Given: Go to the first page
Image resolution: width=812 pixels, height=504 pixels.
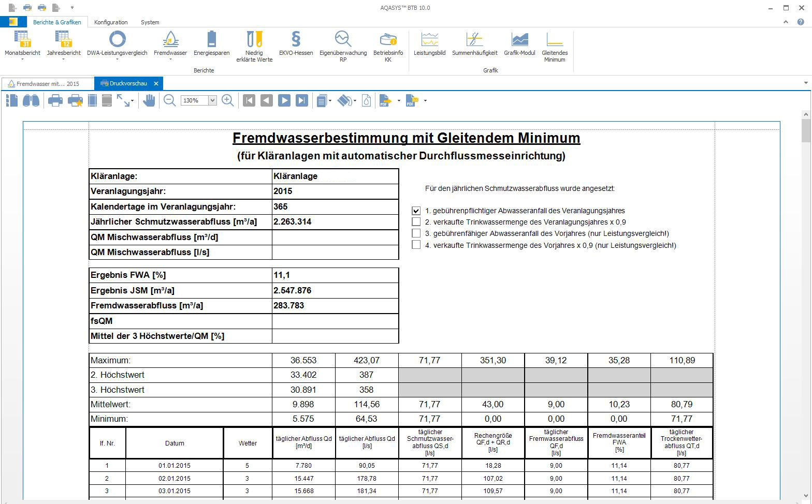Looking at the screenshot, I should point(249,100).
